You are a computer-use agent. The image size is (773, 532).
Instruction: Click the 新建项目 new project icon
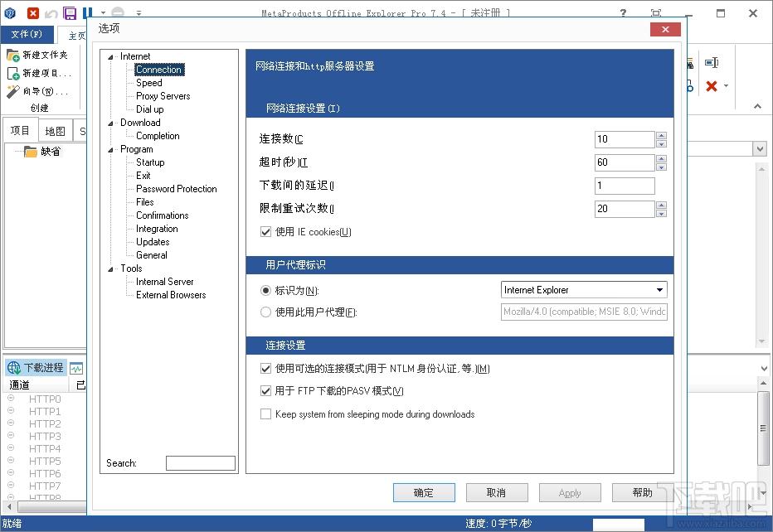[x=12, y=74]
